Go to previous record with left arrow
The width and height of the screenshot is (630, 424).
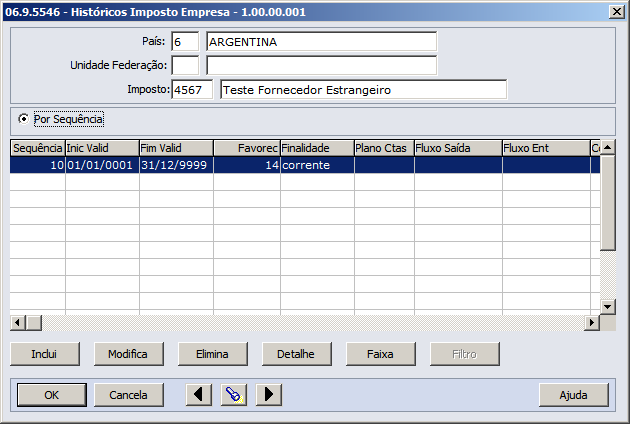(x=198, y=395)
